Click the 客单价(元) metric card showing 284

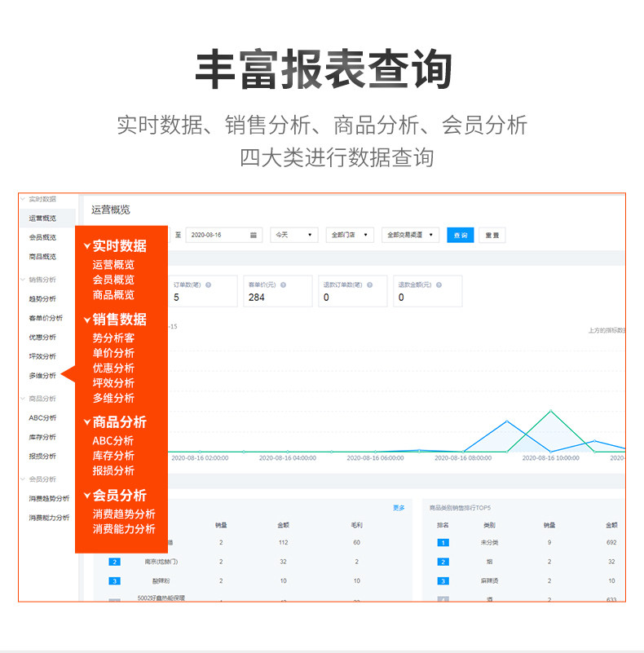pyautogui.click(x=277, y=291)
